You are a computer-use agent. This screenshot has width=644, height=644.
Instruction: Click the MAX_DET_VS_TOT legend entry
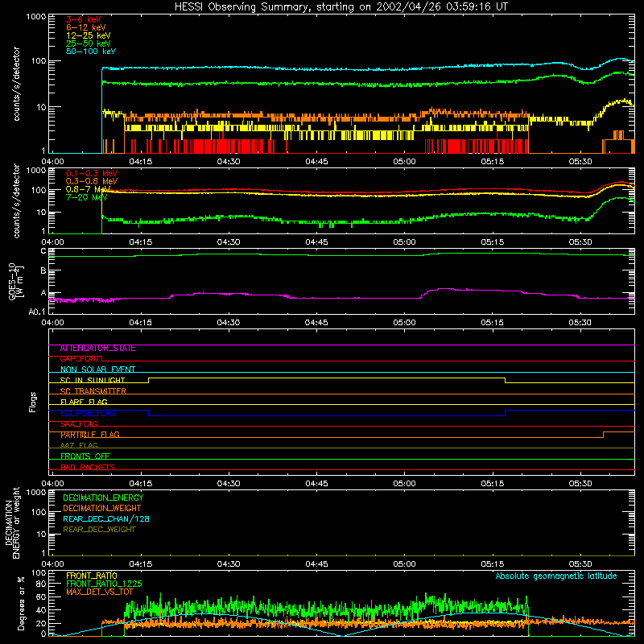100,592
